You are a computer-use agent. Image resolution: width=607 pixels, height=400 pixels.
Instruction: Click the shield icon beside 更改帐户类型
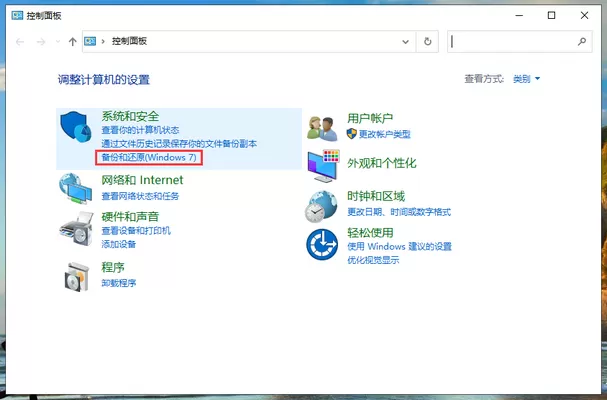[x=352, y=134]
